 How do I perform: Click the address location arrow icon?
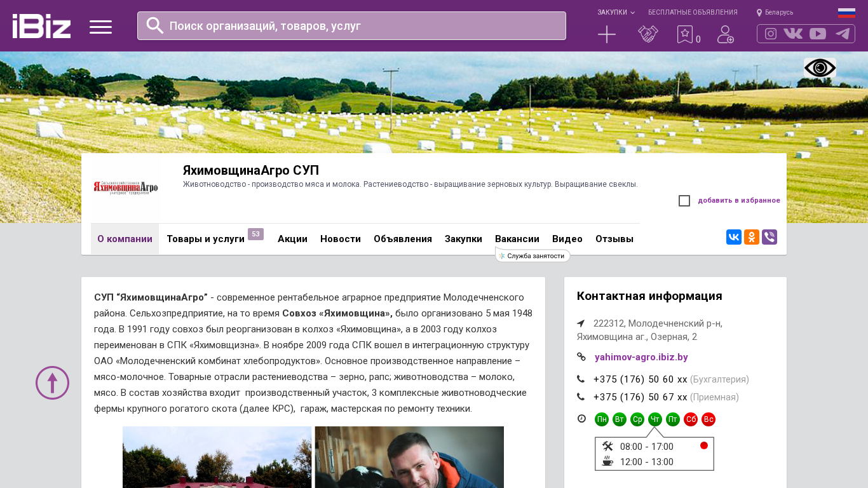[x=581, y=323]
